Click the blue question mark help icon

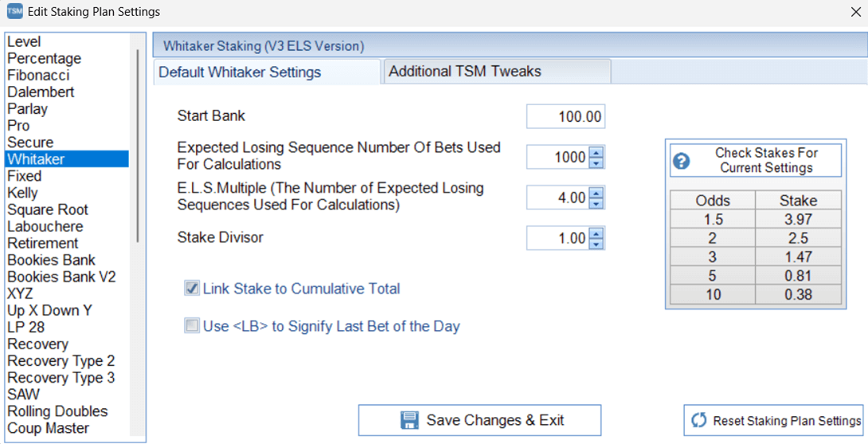[x=682, y=161]
